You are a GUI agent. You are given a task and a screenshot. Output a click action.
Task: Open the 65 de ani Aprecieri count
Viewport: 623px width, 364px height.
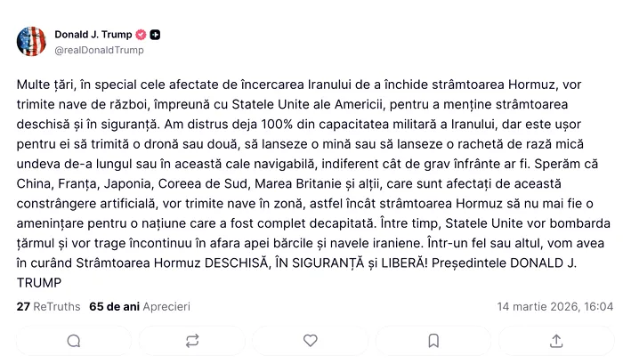tap(140, 306)
